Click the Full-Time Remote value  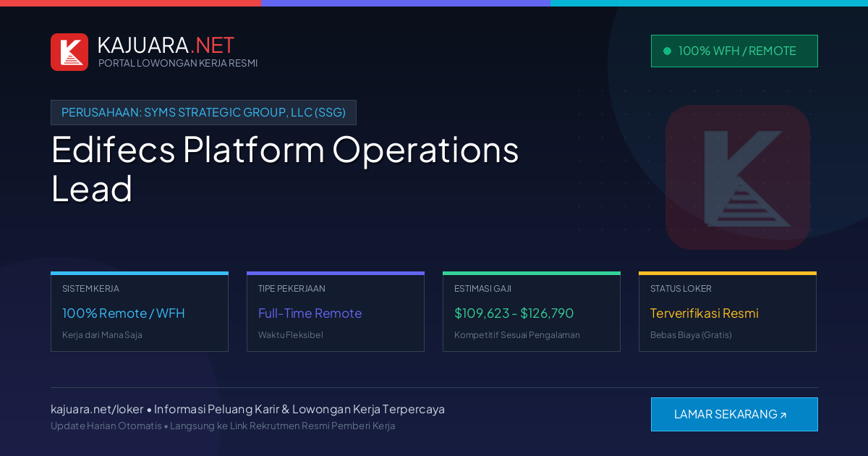click(x=310, y=313)
